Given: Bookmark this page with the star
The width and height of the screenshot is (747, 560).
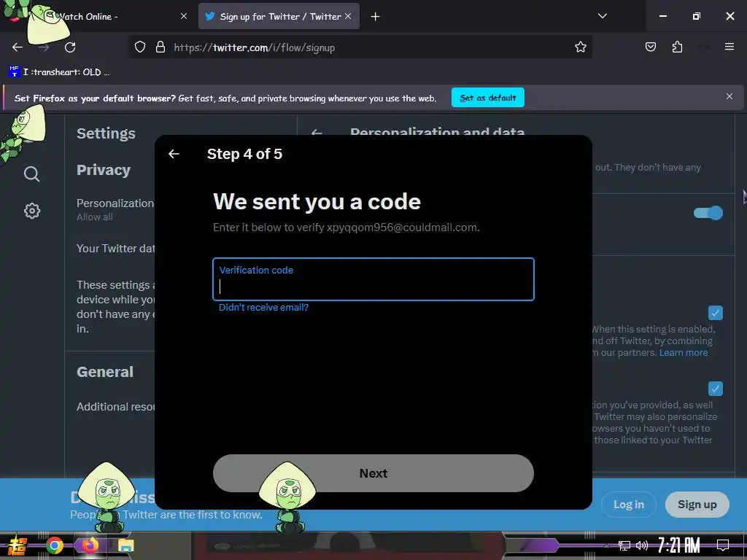Looking at the screenshot, I should coord(580,47).
